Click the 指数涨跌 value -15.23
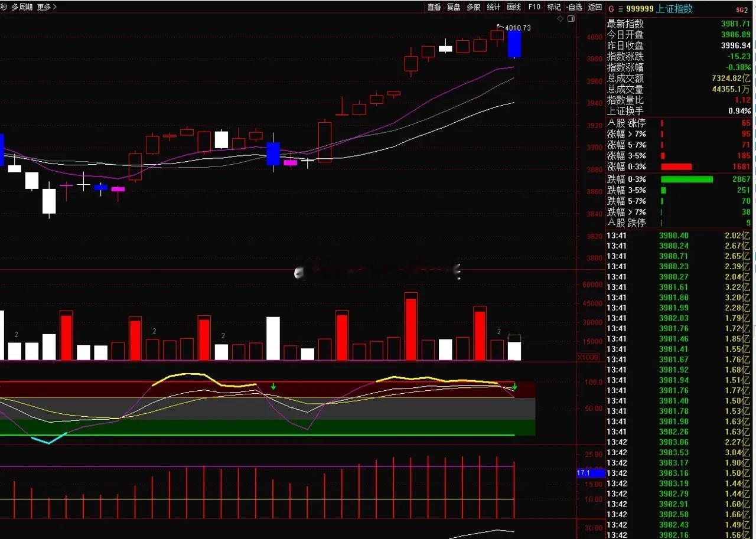This screenshot has width=756, height=539. click(739, 57)
